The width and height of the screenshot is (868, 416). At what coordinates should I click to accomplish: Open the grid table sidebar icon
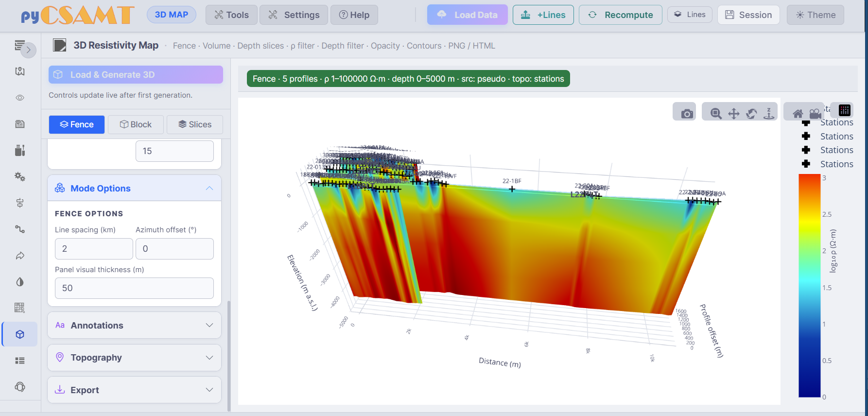tap(20, 308)
